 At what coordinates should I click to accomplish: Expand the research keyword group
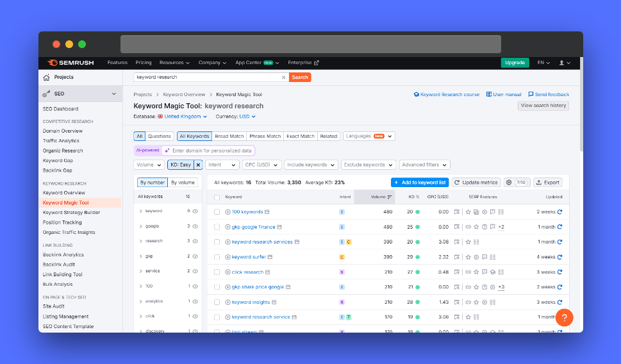[x=140, y=241]
